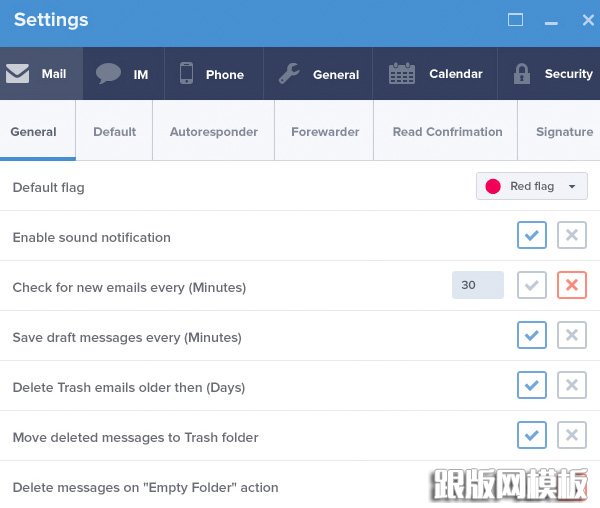Open the Security settings section
Viewport: 600px width, 508px height.
click(549, 73)
